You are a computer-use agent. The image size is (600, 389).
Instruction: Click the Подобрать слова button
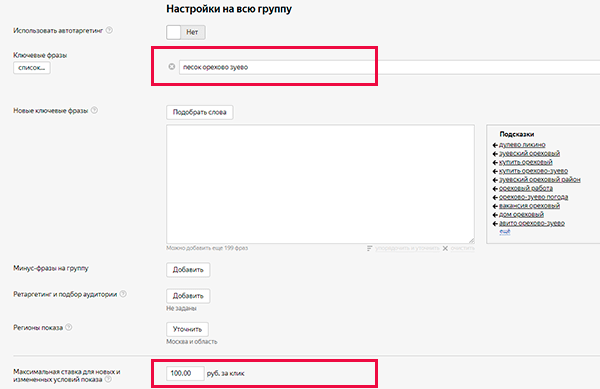pos(199,112)
